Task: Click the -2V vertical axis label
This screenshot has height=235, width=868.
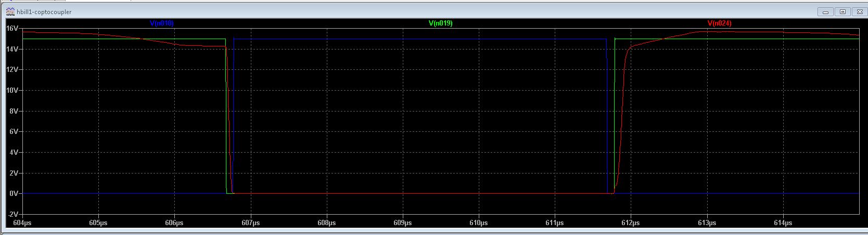Action: [x=13, y=214]
